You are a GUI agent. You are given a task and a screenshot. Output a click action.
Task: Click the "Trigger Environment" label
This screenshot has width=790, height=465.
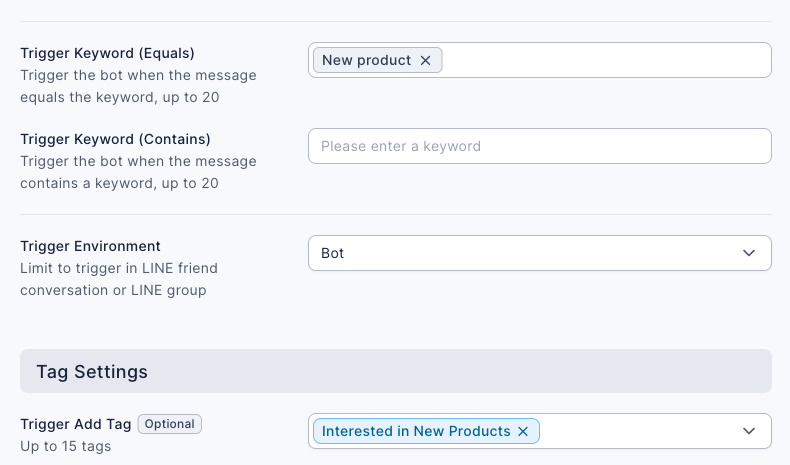pyautogui.click(x=90, y=246)
